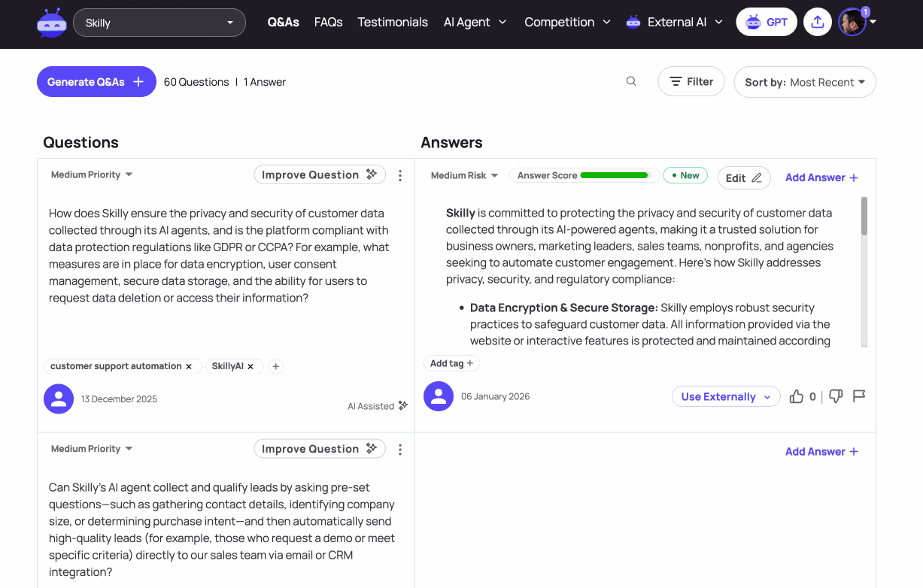Open three-dot menu for privacy question

click(400, 175)
